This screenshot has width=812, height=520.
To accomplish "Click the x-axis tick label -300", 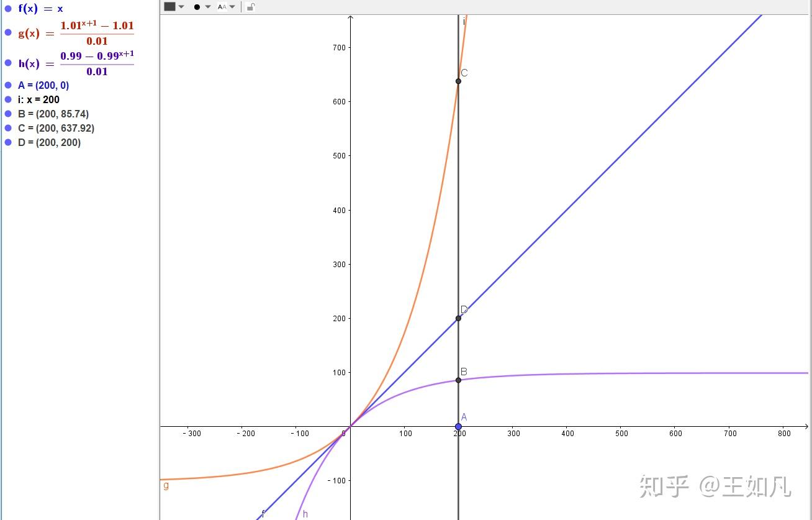I will click(x=192, y=434).
